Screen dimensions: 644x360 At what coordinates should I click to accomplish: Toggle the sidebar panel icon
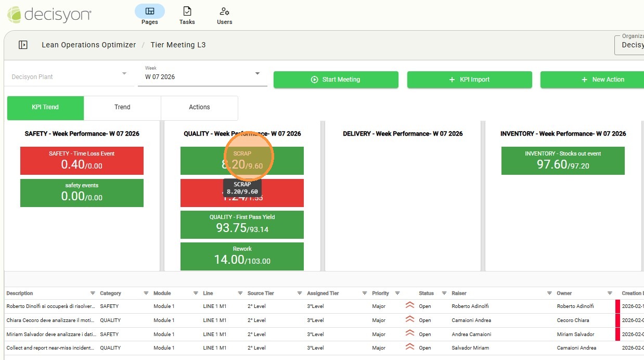click(23, 45)
